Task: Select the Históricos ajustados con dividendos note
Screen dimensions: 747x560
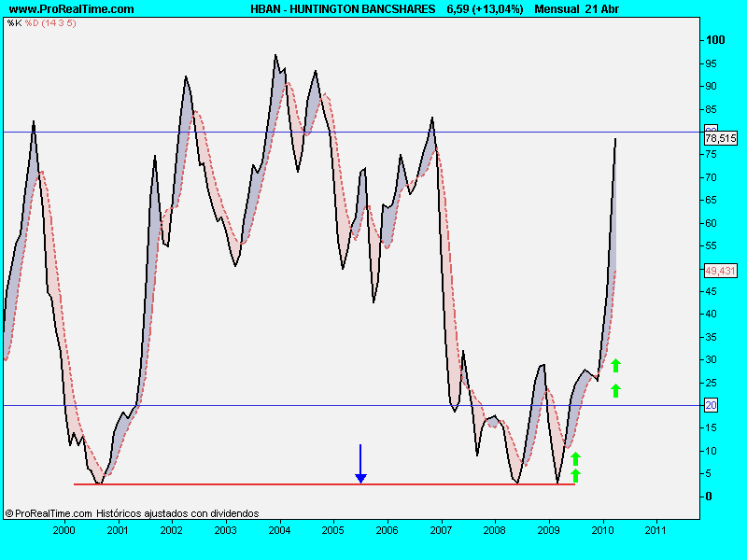Action: point(177,513)
